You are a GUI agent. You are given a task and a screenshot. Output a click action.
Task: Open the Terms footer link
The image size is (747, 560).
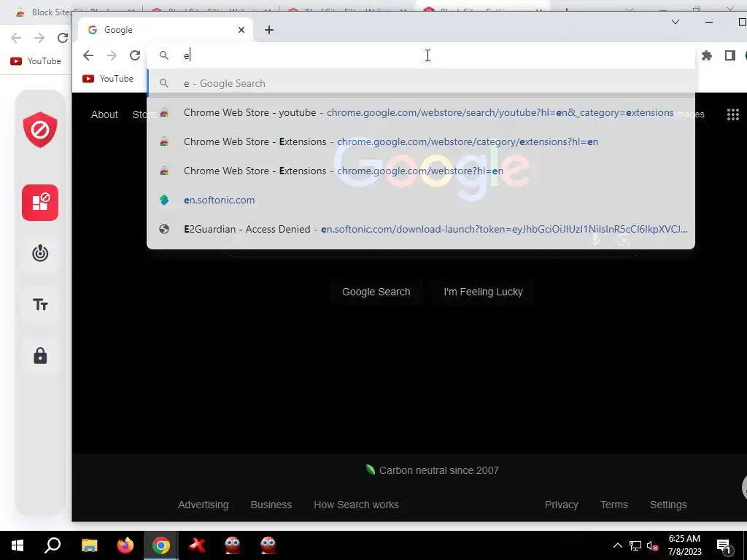614,505
